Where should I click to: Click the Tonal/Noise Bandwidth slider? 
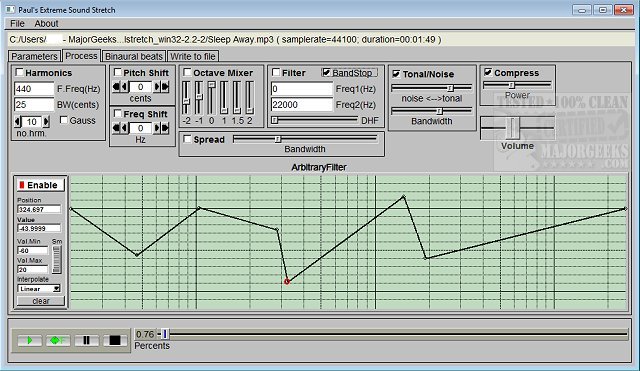click(431, 111)
